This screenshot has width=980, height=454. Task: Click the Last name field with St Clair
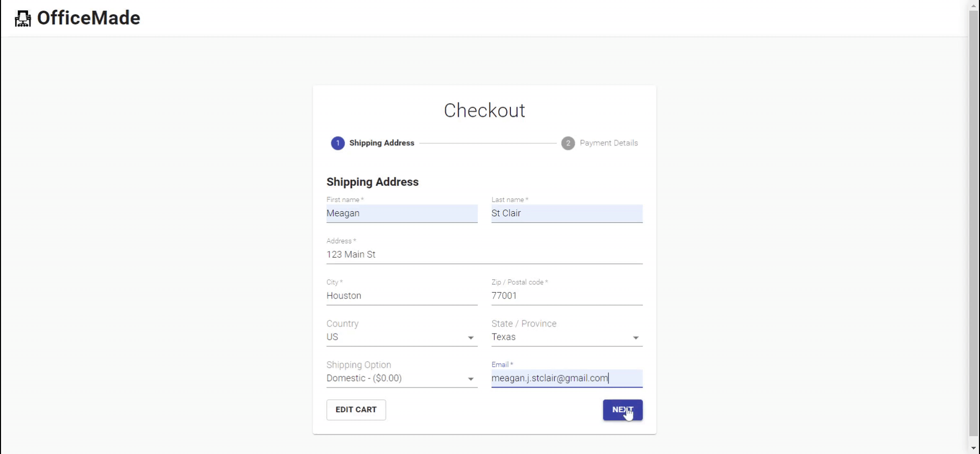567,214
